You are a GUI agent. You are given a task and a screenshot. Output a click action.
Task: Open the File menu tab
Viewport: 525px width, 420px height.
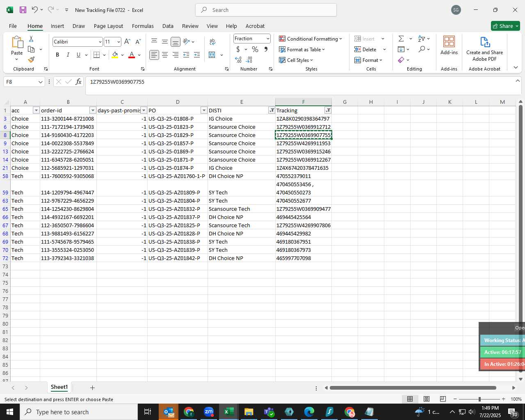pos(13,26)
